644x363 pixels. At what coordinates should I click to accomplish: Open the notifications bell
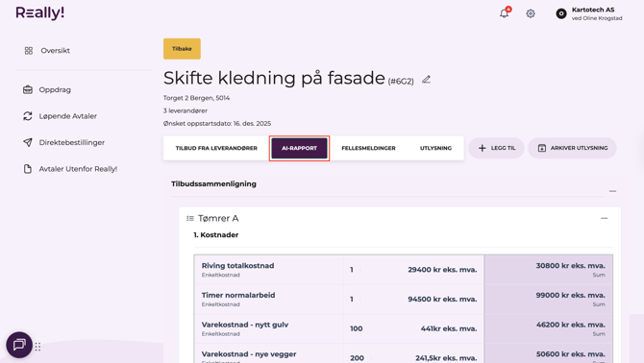pos(505,13)
